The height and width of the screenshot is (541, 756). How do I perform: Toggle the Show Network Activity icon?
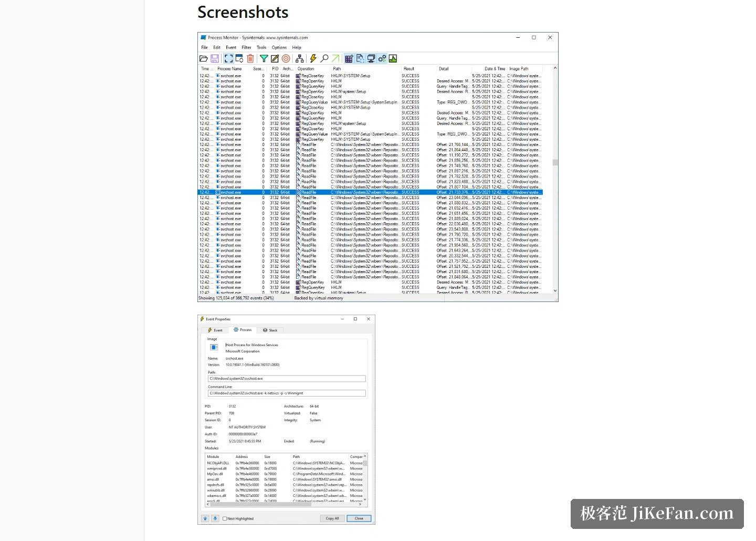tap(371, 59)
